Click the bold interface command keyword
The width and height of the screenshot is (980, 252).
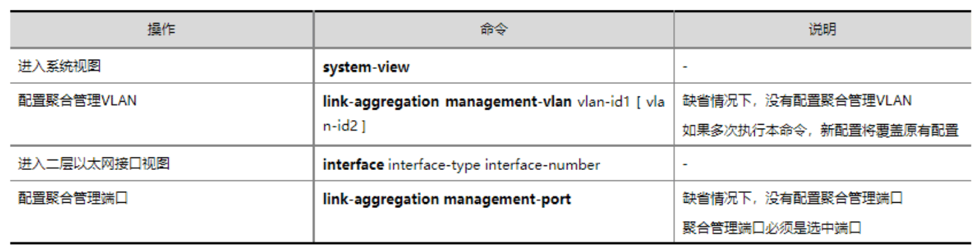point(353,165)
